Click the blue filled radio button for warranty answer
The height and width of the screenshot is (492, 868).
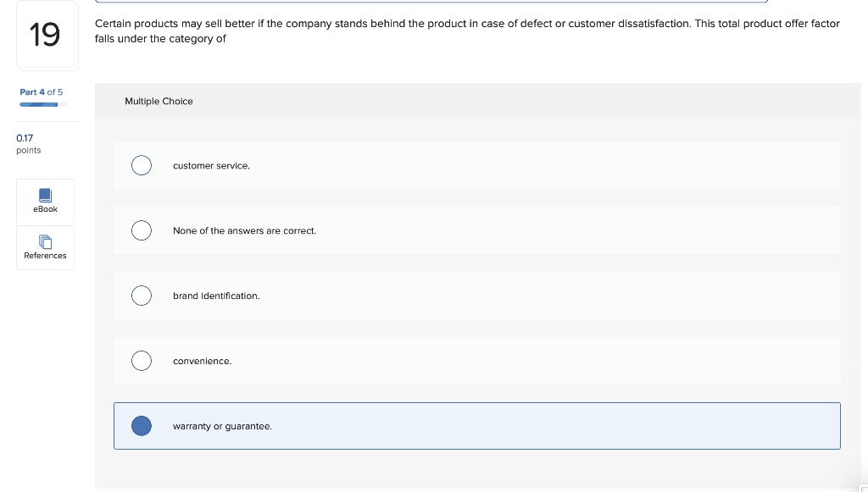click(x=141, y=426)
